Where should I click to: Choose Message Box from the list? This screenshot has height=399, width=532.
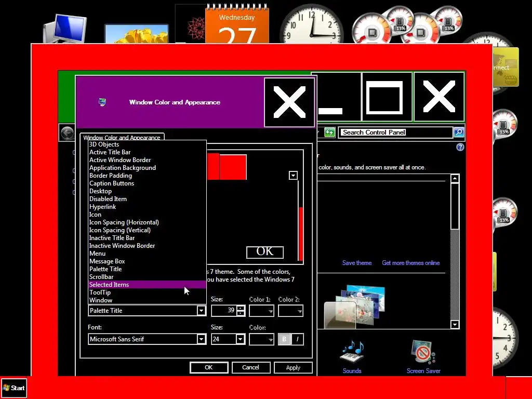(x=147, y=262)
